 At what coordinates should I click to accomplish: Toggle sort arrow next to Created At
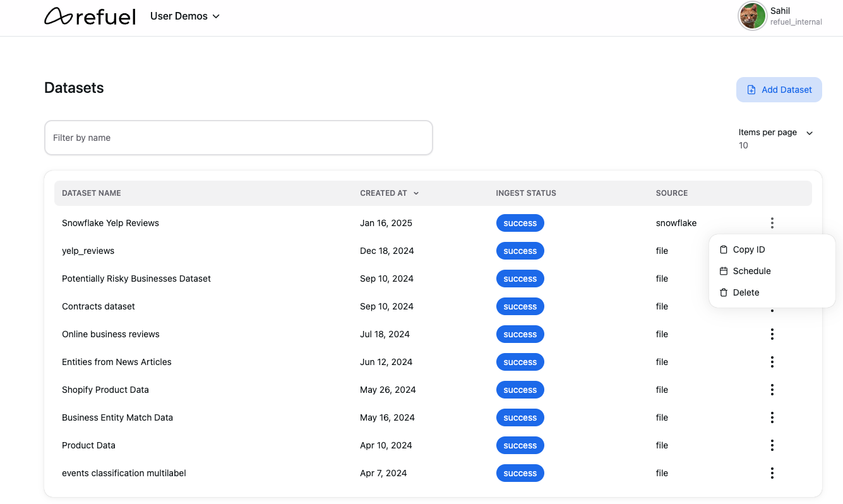coord(416,193)
